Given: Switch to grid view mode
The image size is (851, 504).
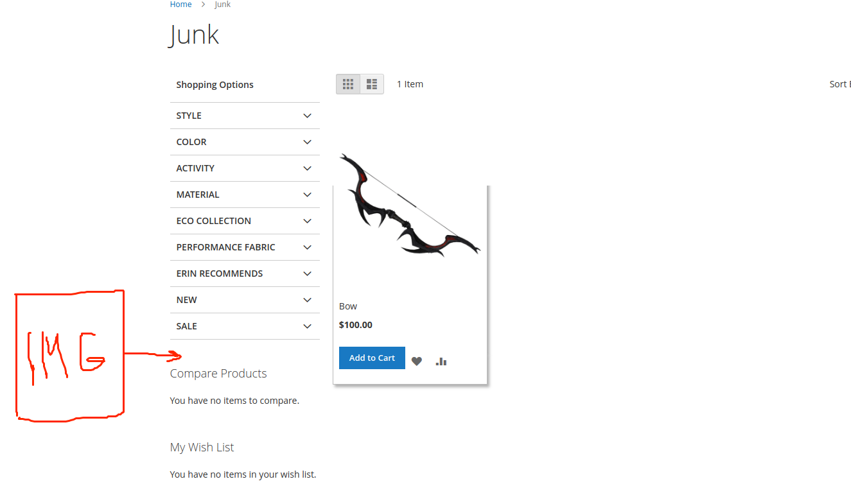Looking at the screenshot, I should click(348, 84).
